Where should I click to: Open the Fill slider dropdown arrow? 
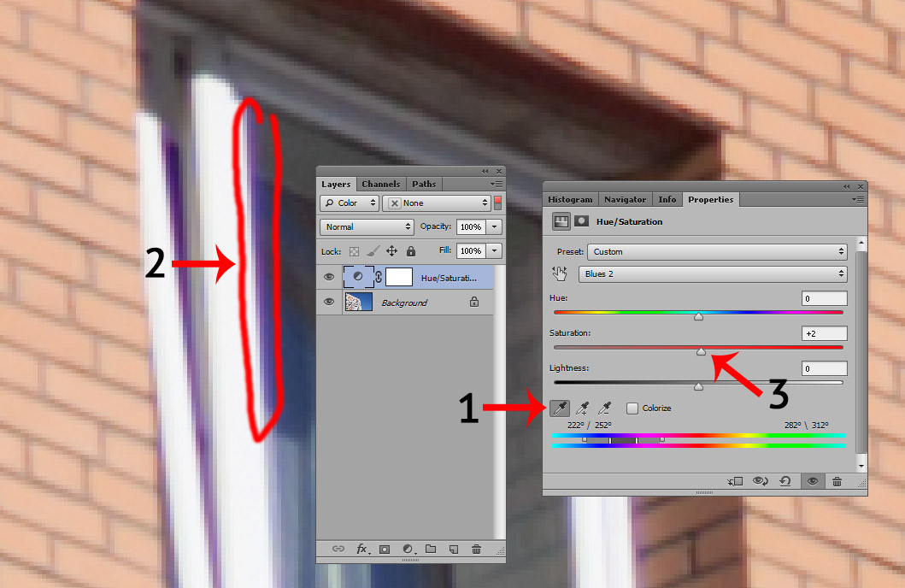point(494,251)
